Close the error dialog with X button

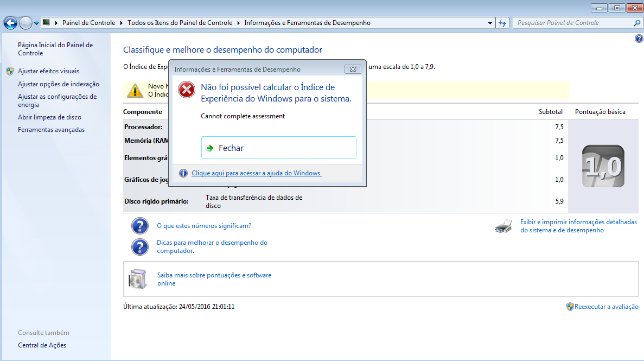pyautogui.click(x=353, y=69)
